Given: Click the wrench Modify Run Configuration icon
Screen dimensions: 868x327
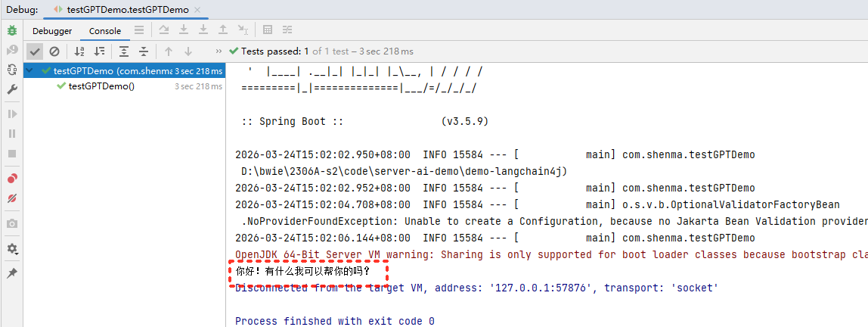Looking at the screenshot, I should 12,89.
